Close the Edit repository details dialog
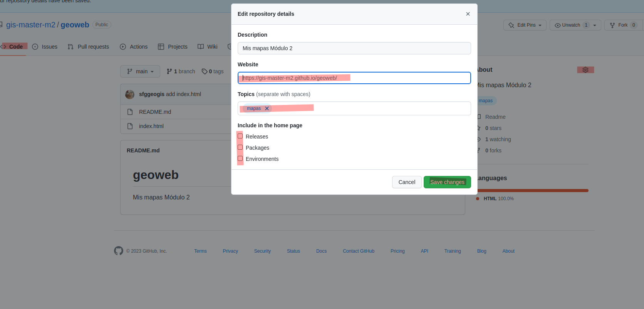 tap(468, 14)
